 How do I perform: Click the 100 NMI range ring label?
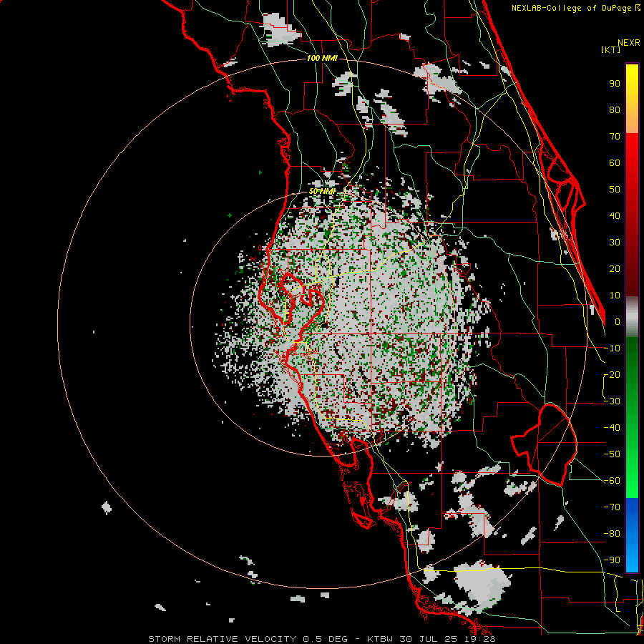(x=322, y=59)
